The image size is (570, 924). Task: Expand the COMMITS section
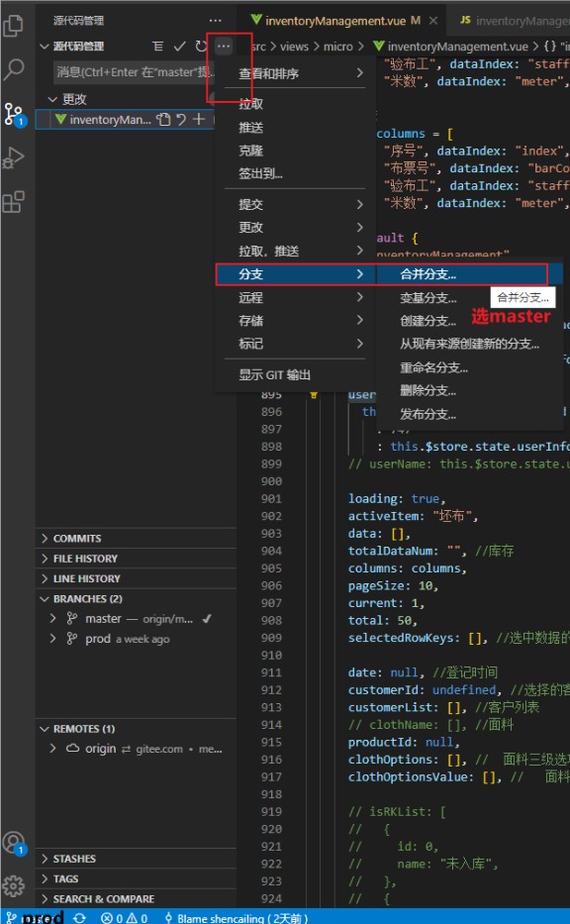pos(136,538)
